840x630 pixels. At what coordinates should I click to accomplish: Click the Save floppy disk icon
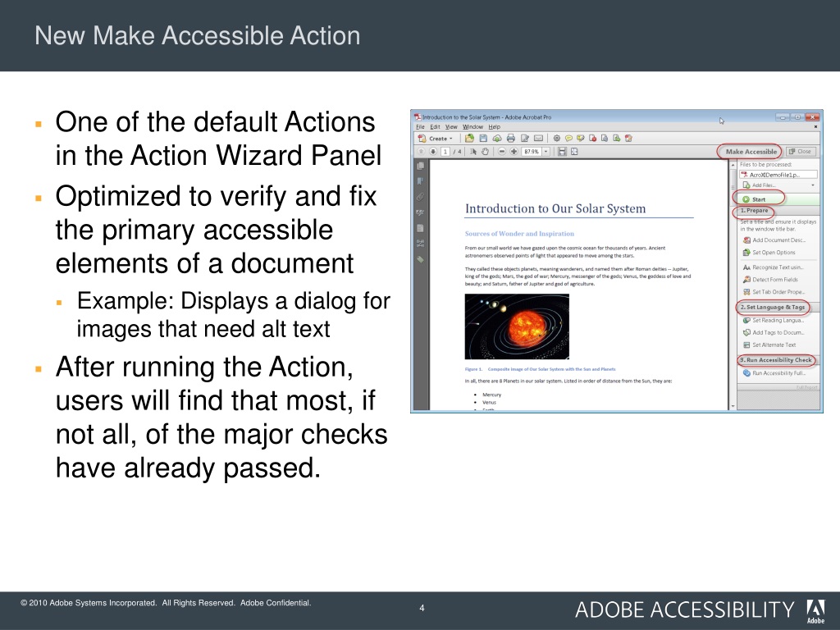483,138
